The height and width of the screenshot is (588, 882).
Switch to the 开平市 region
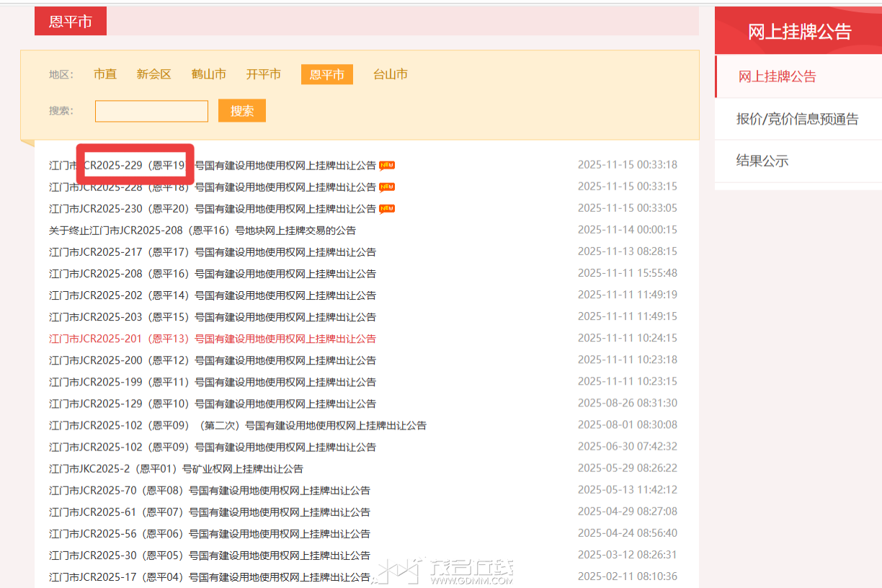coord(264,73)
